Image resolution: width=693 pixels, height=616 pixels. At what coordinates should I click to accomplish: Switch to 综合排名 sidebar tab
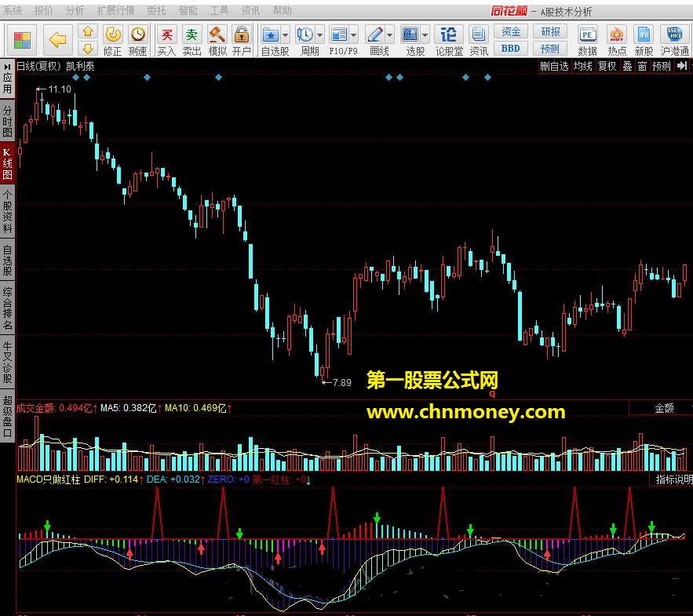point(7,308)
